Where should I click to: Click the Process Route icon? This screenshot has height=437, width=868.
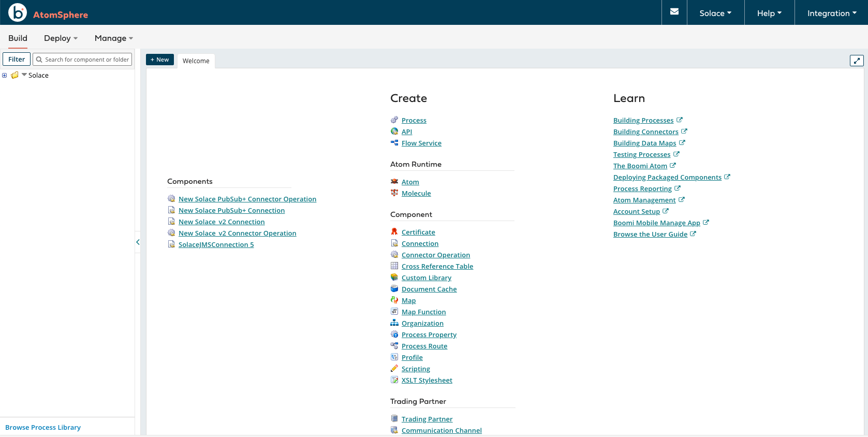point(394,346)
